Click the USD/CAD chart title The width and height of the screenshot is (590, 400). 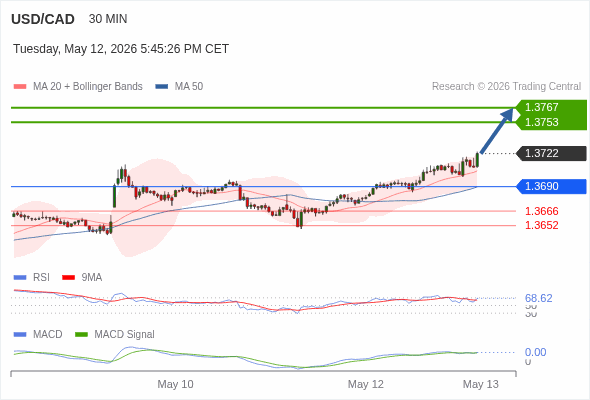click(43, 19)
